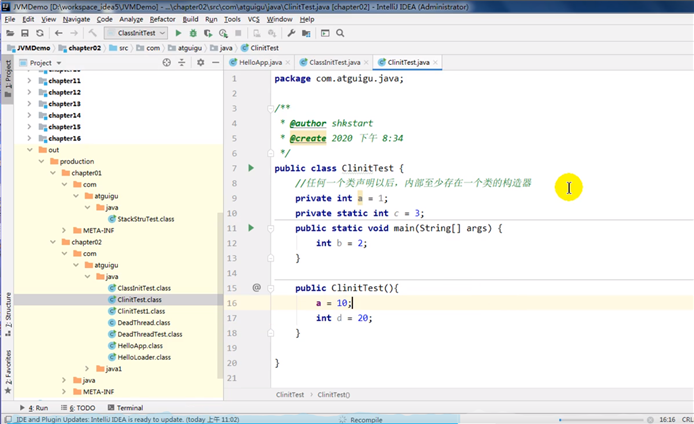Click the Search Everywhere magnifier icon

340,33
